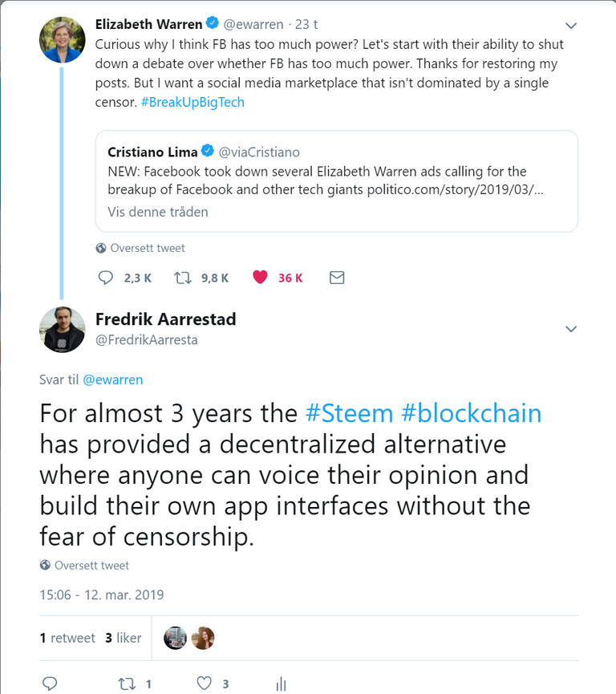This screenshot has width=616, height=694.
Task: Click "Vis denne tråden" in quoted tweet
Action: point(158,212)
